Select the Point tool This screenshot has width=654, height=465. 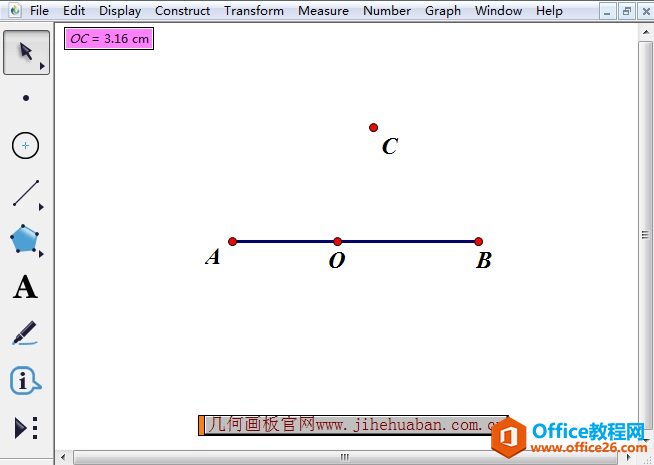pos(26,98)
